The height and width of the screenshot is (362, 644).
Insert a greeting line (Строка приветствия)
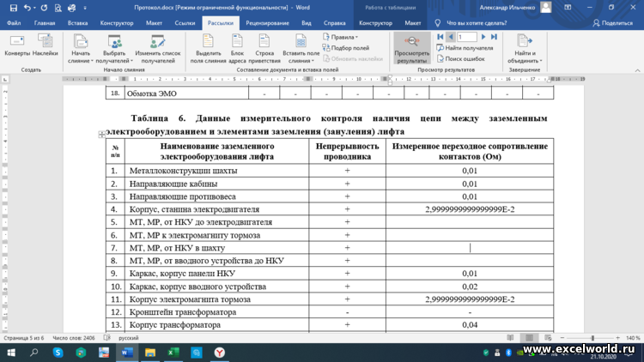point(264,49)
